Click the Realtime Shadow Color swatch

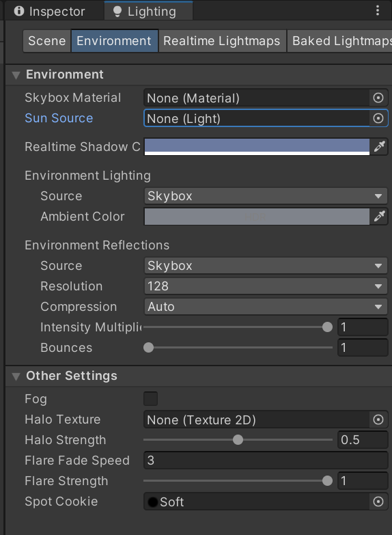(257, 147)
